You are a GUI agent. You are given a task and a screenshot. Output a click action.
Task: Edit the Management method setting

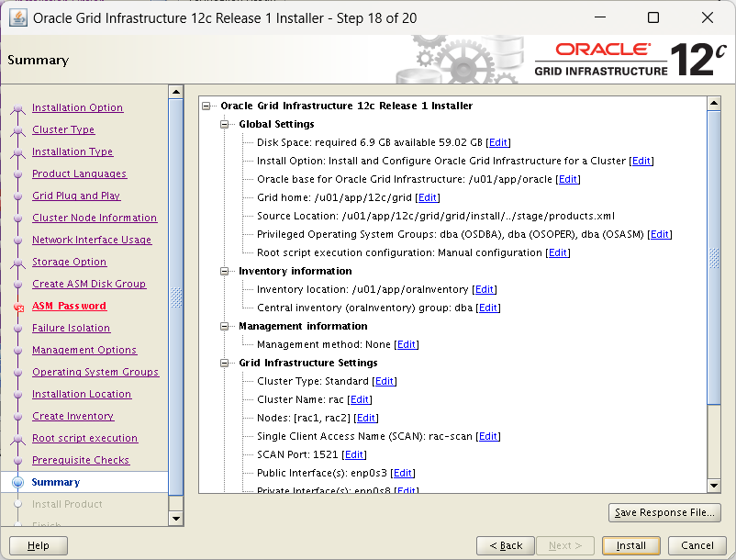tap(407, 344)
